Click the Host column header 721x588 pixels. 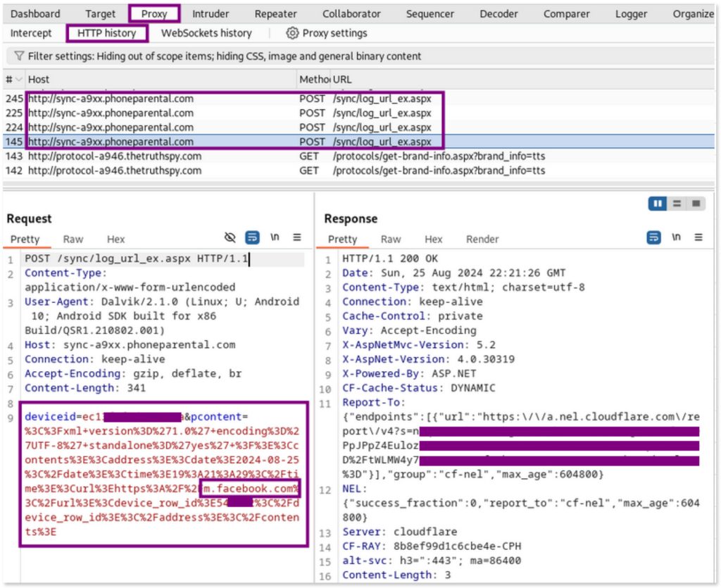(x=39, y=80)
